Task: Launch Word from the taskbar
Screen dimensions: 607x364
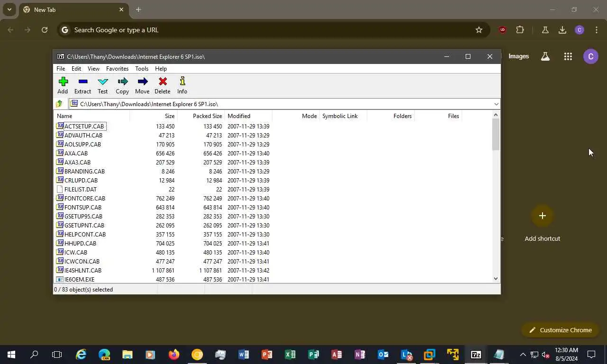Action: coord(244,355)
